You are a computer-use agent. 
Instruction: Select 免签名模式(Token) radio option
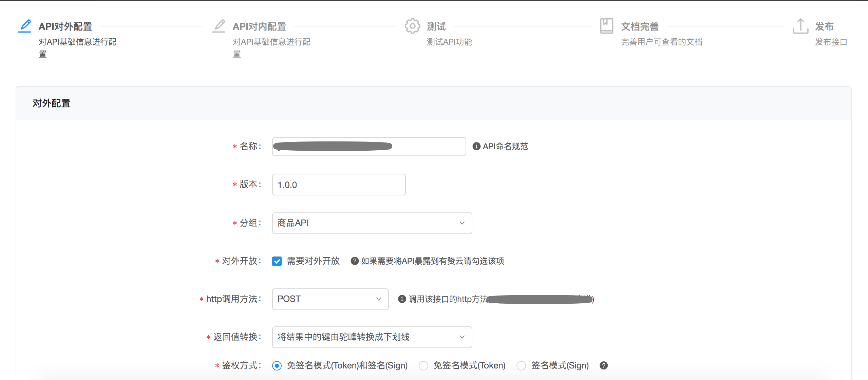point(423,366)
